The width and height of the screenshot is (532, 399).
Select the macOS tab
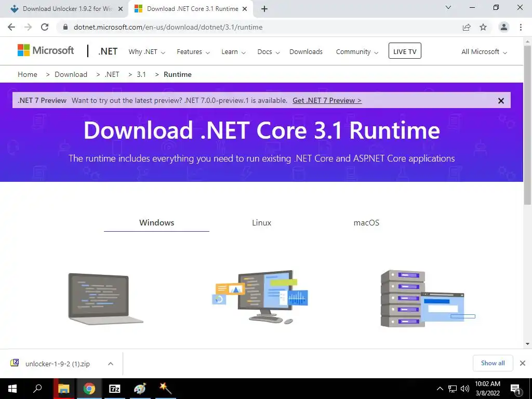coord(366,223)
